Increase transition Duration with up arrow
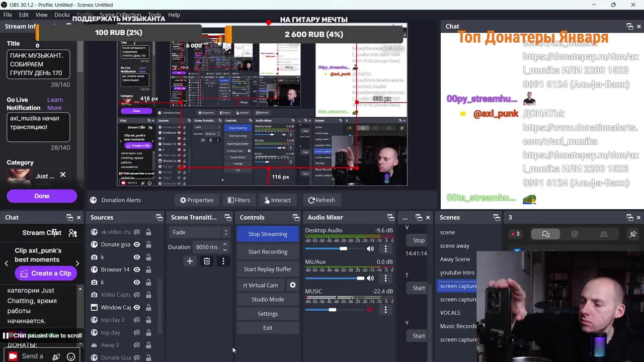The height and width of the screenshot is (362, 644). click(x=225, y=244)
